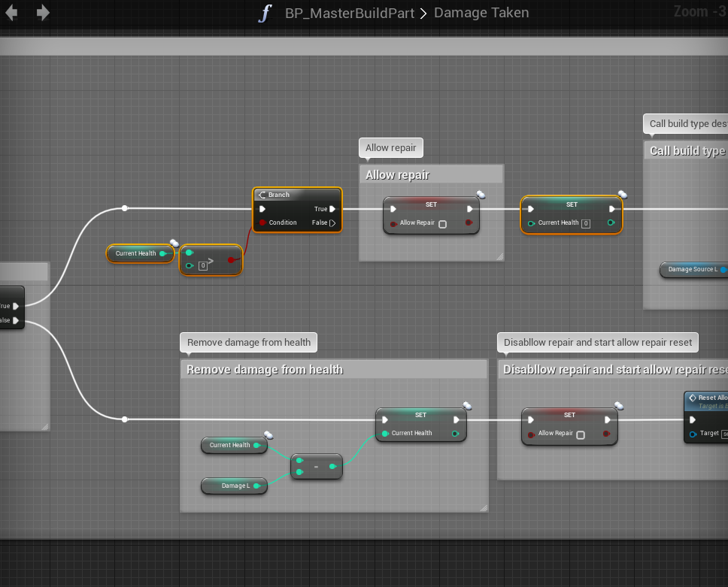This screenshot has height=587, width=728.
Task: Click the function icon beside BP_MasterBuildPart
Action: (x=265, y=14)
